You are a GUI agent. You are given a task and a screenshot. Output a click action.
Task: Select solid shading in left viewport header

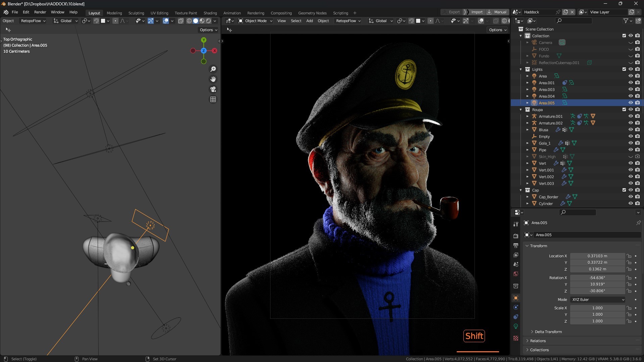click(x=196, y=21)
